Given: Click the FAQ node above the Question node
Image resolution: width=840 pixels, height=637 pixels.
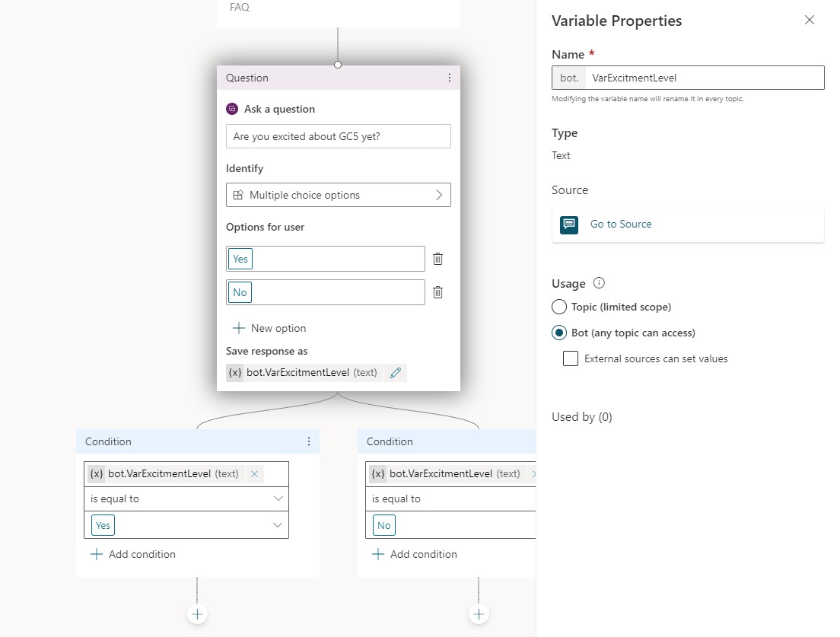Looking at the screenshot, I should point(338,13).
